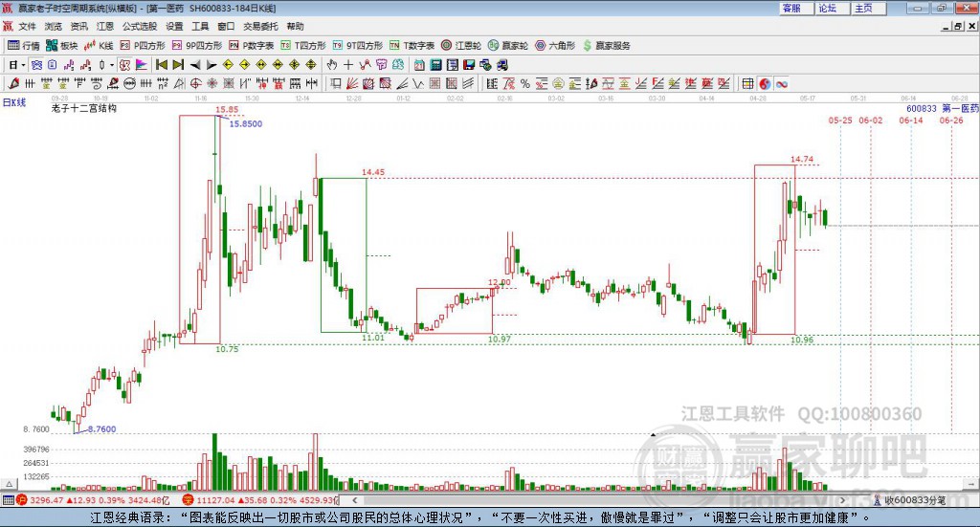
Task: Open the 设置 menu
Action: tap(174, 26)
